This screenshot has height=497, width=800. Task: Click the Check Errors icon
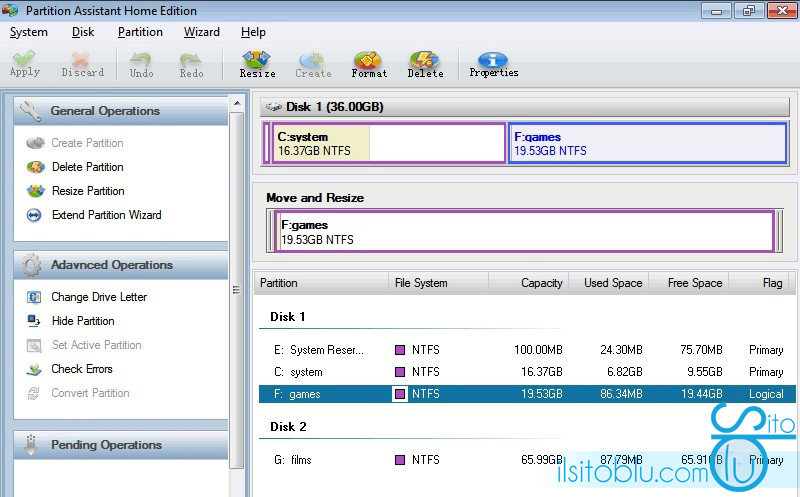[x=34, y=369]
